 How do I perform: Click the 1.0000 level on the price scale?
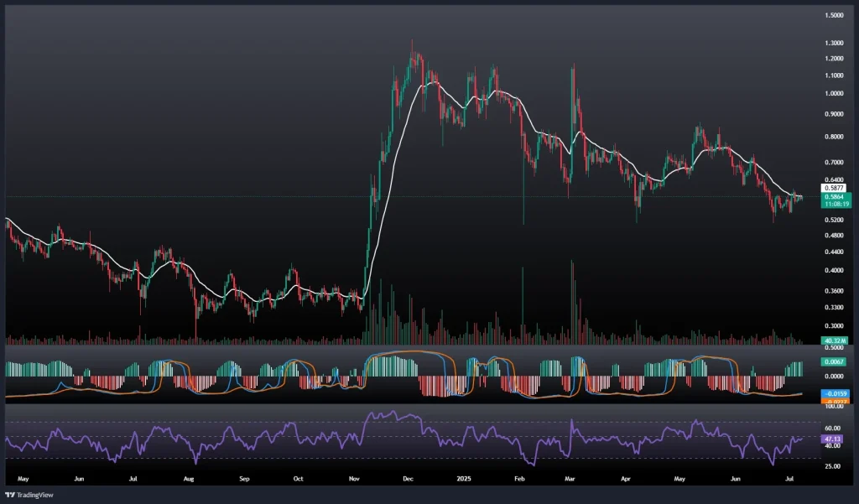tap(833, 93)
